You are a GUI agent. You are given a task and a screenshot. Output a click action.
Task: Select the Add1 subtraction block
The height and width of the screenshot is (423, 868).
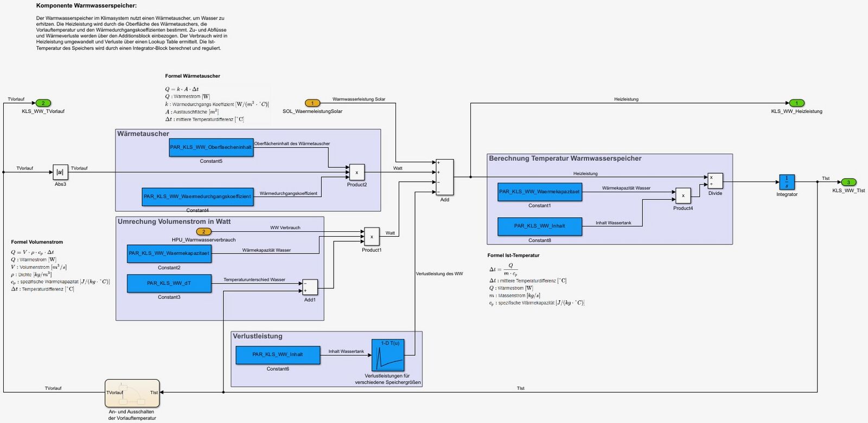coord(310,287)
